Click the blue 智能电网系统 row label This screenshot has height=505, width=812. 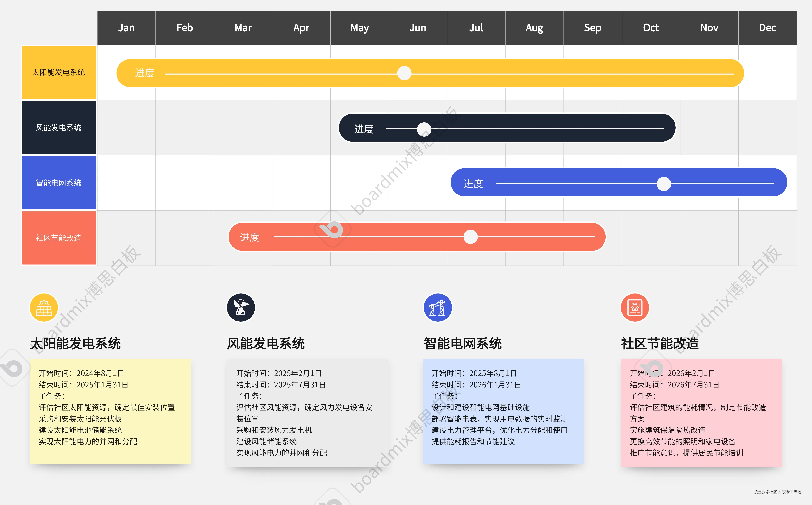tap(59, 183)
